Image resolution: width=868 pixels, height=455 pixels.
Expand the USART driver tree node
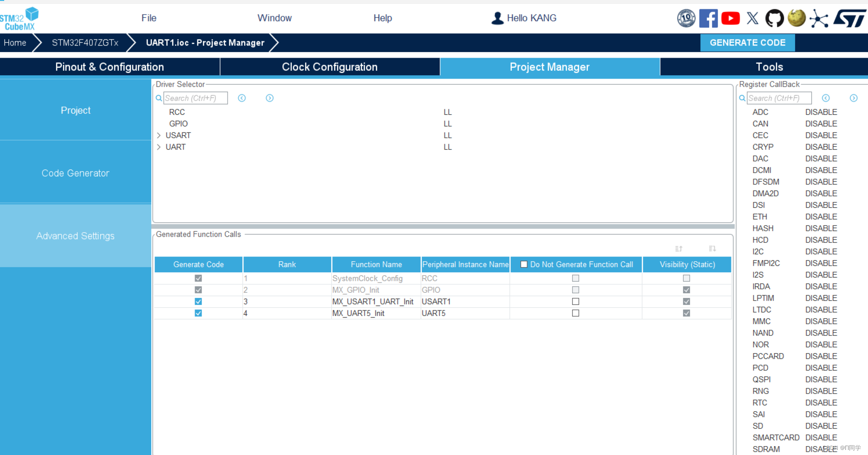coord(159,135)
